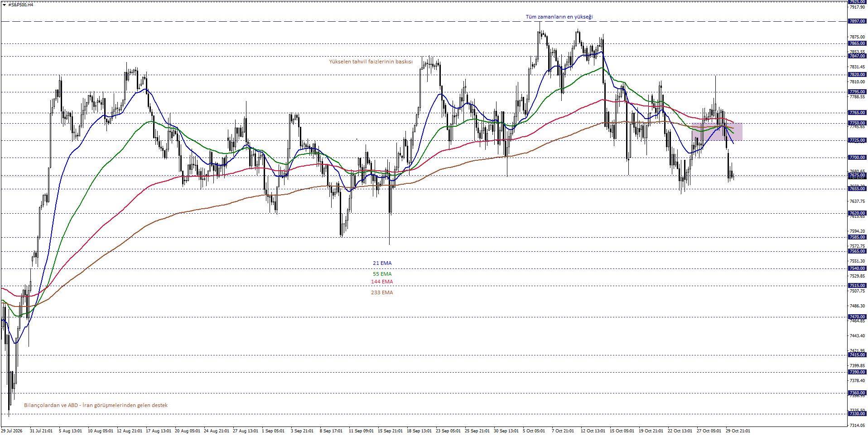Select the 7897.00 price level tag
Screen dimensions: 868x436
857,21
